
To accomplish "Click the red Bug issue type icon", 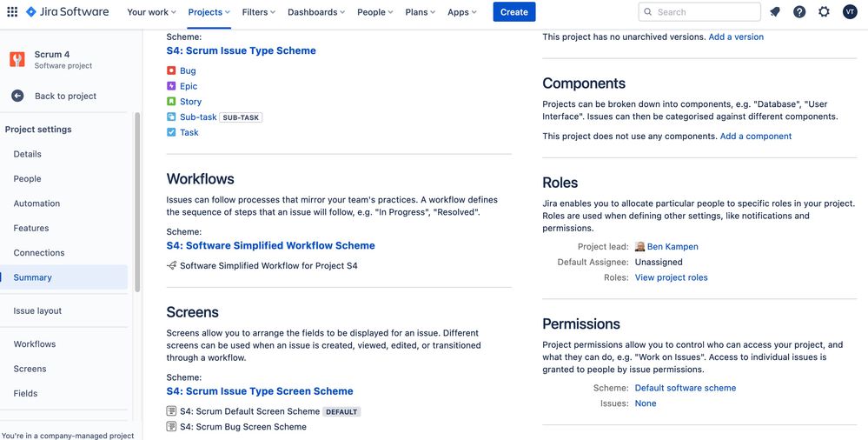I will click(x=171, y=70).
